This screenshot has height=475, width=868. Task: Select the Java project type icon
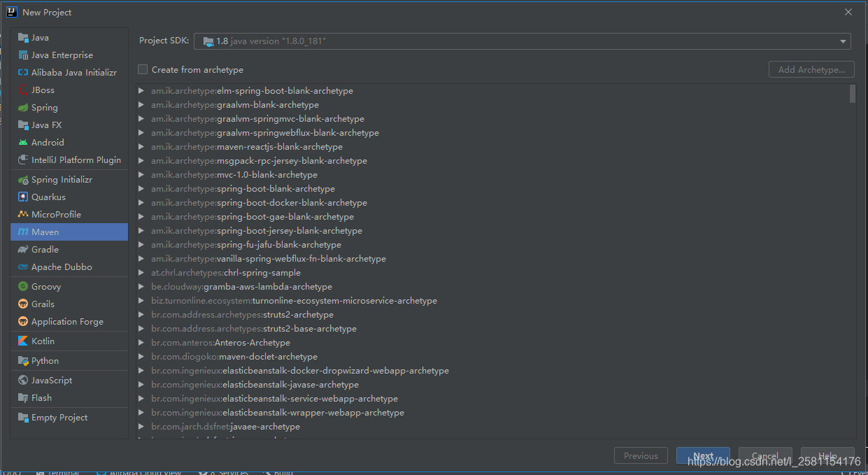point(23,38)
